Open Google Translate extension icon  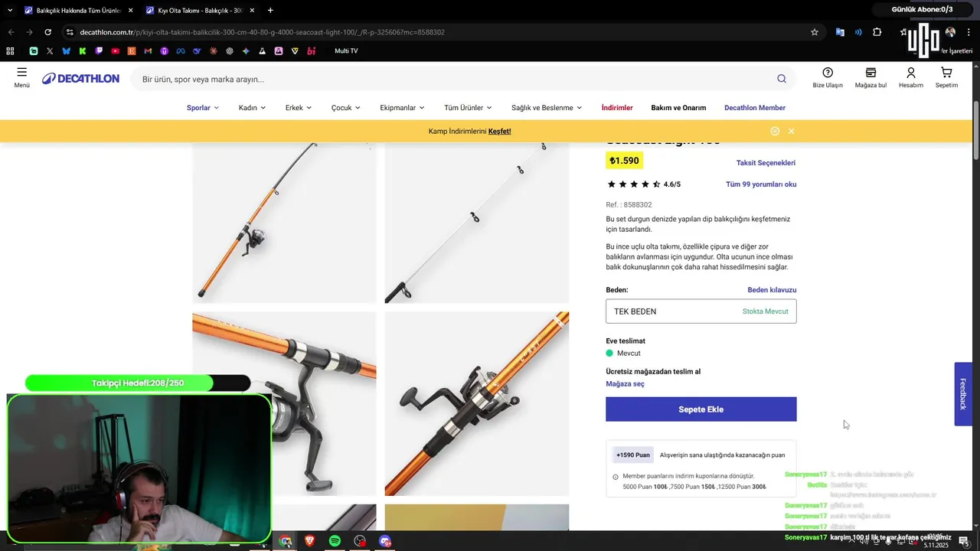(840, 32)
